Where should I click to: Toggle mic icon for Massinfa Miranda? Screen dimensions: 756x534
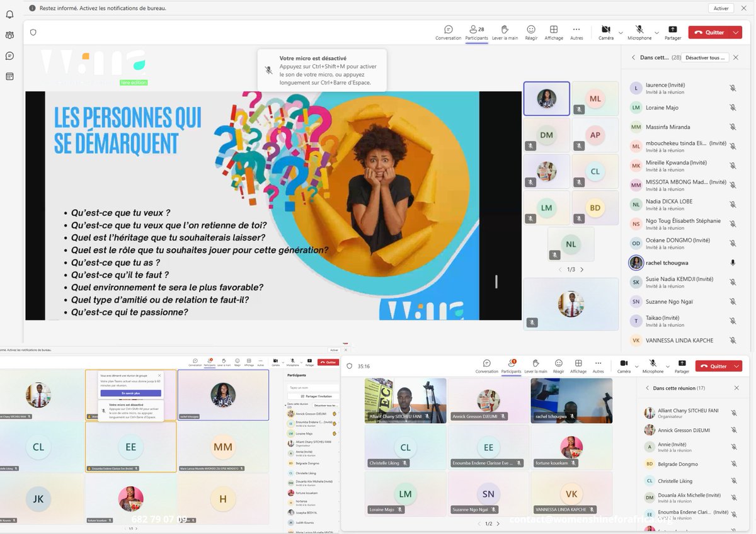(x=733, y=127)
